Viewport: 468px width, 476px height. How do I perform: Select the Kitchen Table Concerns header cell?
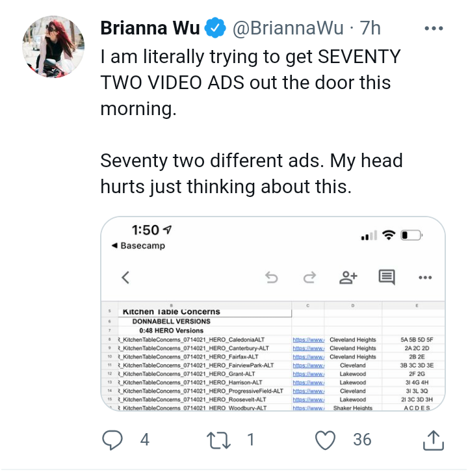pos(205,312)
